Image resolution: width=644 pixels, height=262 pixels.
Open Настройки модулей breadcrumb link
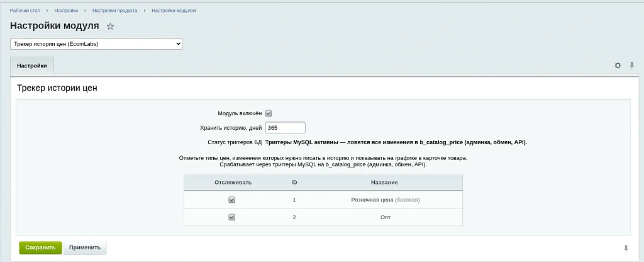point(174,11)
